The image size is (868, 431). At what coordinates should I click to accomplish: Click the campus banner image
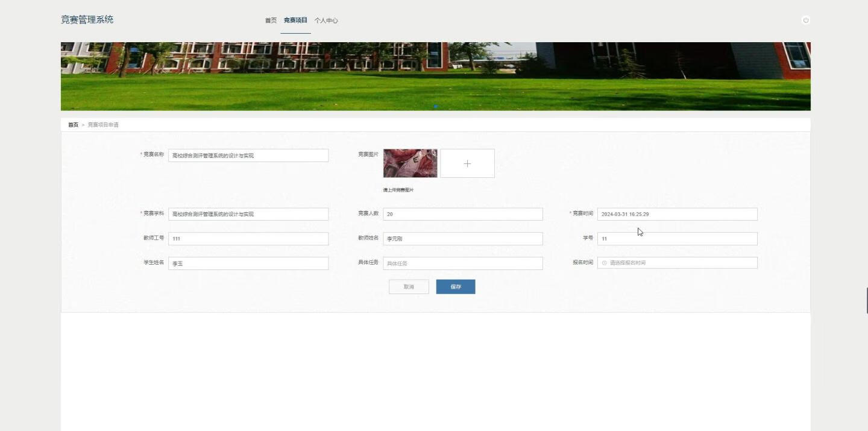(435, 76)
